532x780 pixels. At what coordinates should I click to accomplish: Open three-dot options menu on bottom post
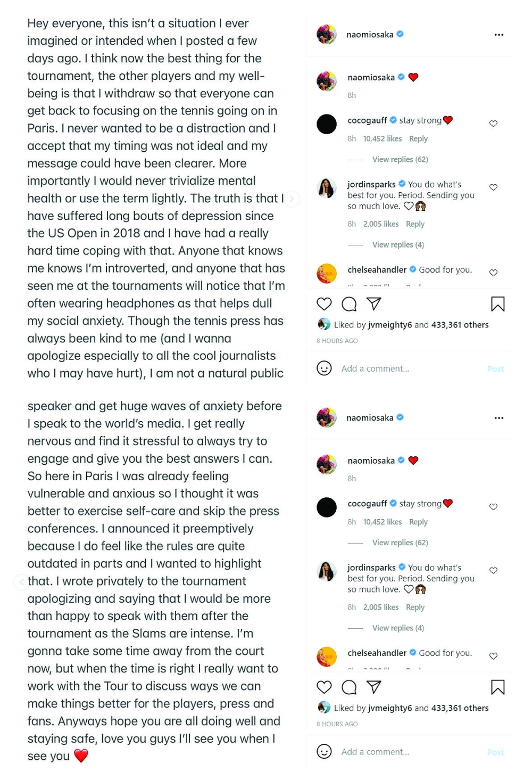498,418
